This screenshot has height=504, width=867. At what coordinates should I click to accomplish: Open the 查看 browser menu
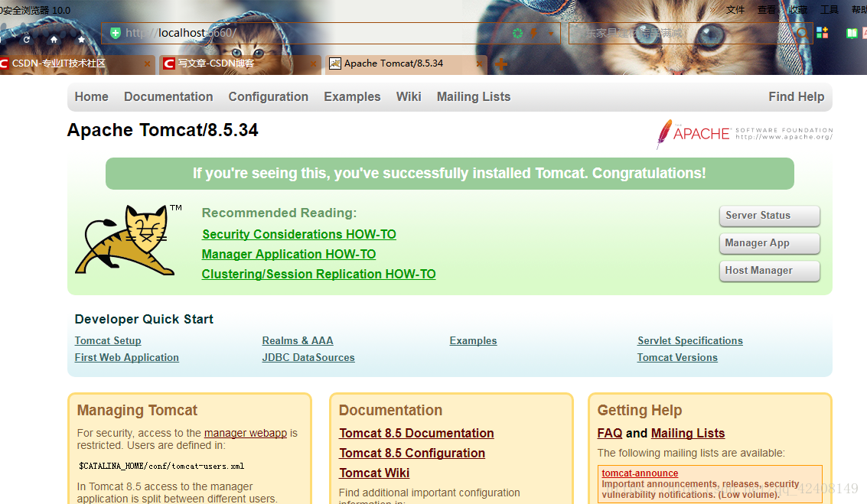pos(767,10)
